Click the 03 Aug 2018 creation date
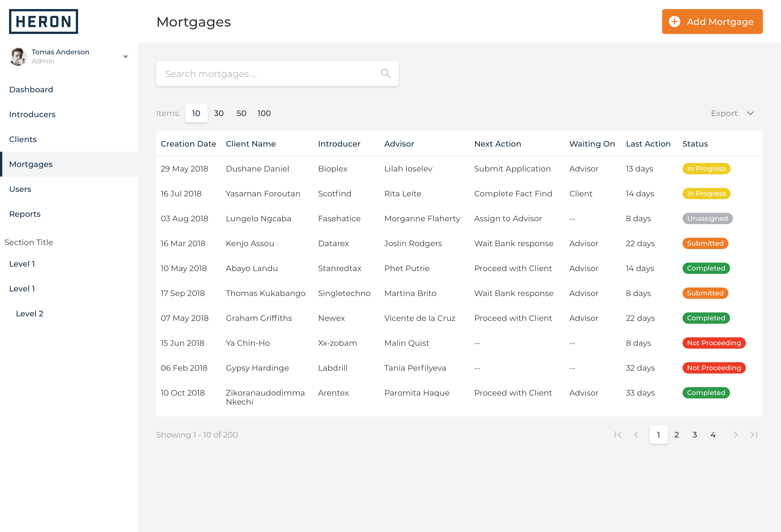This screenshot has height=532, width=781. [184, 218]
